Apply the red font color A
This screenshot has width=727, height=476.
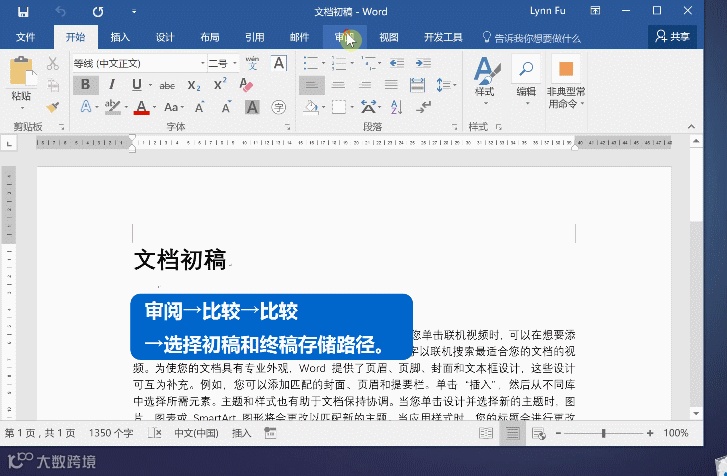coord(141,108)
